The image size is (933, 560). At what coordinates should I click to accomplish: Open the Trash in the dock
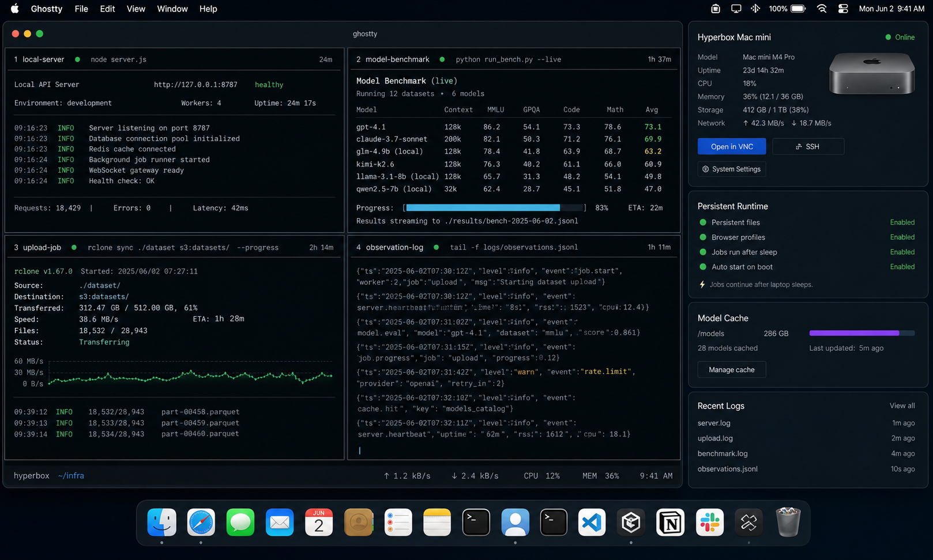click(788, 522)
